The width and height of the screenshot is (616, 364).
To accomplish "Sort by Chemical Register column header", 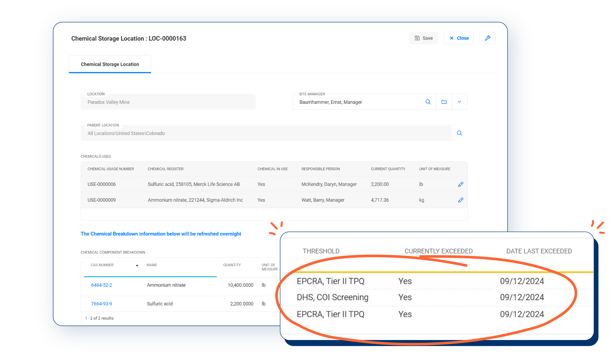I will (x=166, y=169).
